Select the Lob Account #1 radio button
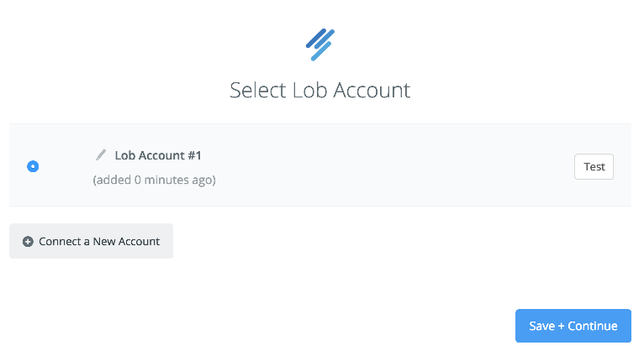This screenshot has width=644, height=356. click(33, 166)
